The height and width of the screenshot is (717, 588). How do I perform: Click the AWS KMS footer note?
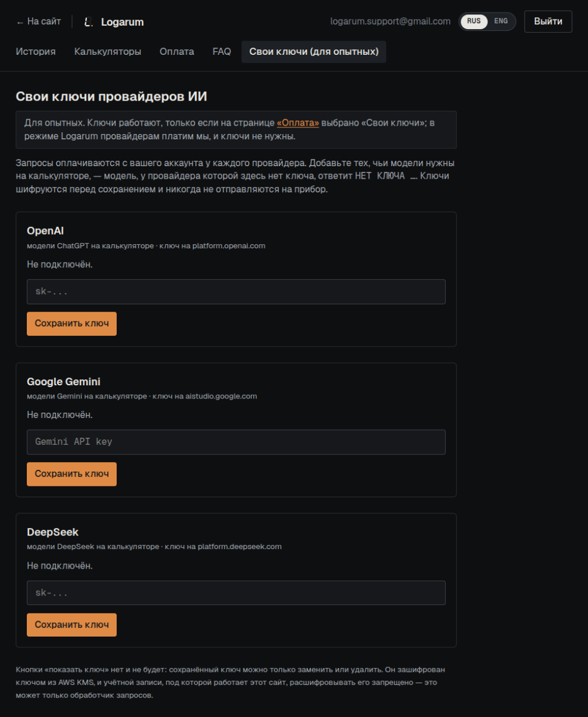point(230,682)
